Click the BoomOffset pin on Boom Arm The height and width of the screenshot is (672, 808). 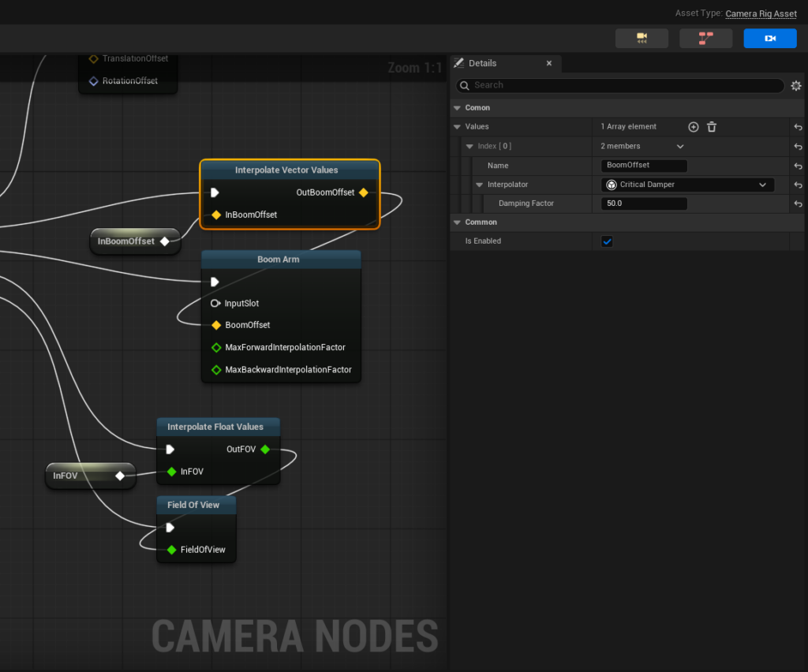point(216,325)
